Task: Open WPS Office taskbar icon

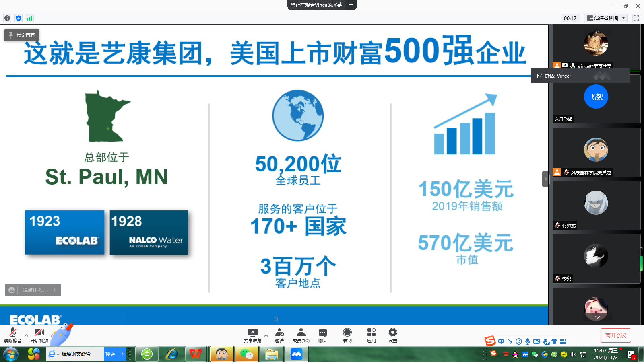Action: click(x=196, y=354)
